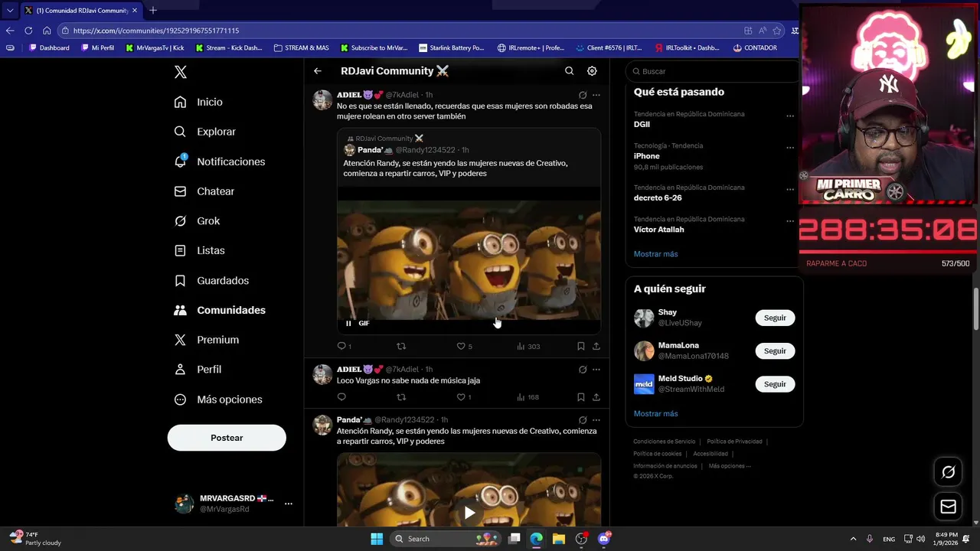Open Comunidades in sidebar

tap(220, 310)
